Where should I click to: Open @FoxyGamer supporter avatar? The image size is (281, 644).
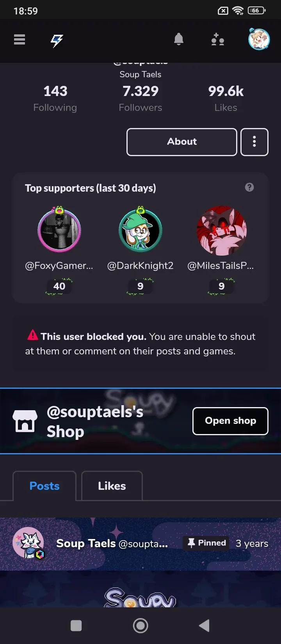tap(59, 229)
